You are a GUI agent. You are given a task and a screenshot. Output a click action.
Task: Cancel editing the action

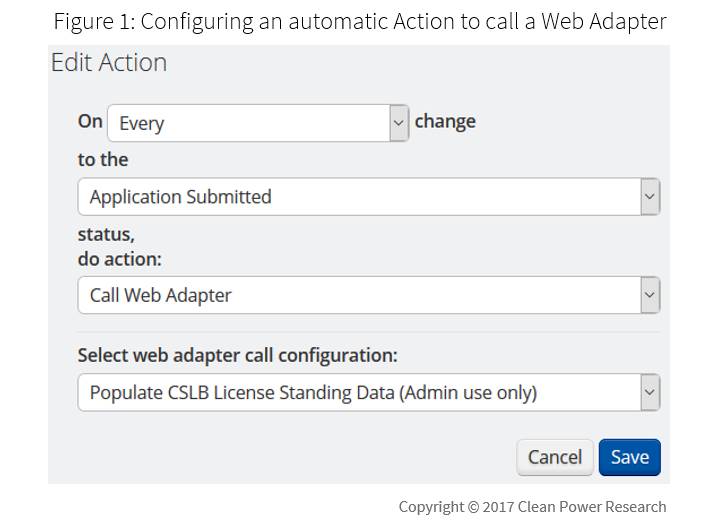point(554,457)
